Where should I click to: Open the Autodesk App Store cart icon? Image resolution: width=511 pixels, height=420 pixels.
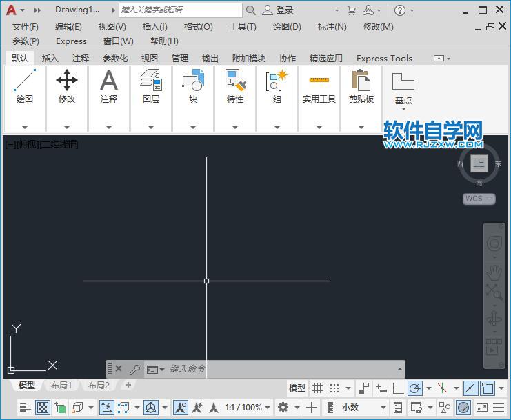point(351,10)
